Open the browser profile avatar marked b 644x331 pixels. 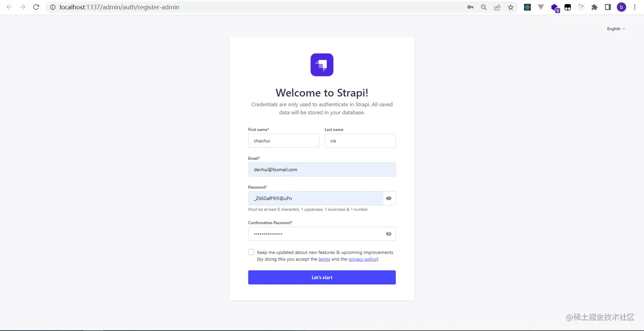point(621,7)
